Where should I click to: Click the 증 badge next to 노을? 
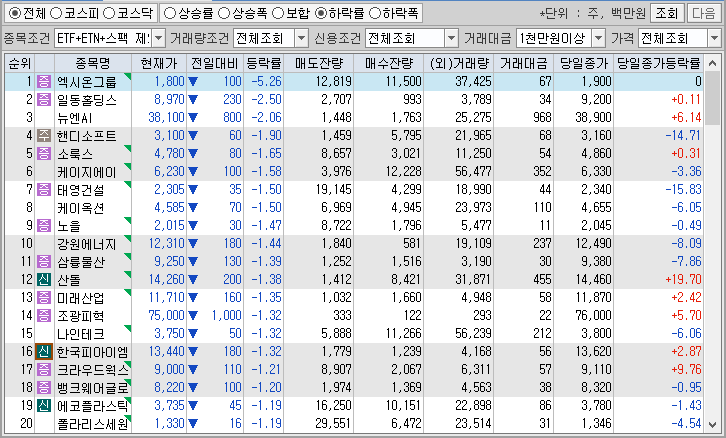44,225
